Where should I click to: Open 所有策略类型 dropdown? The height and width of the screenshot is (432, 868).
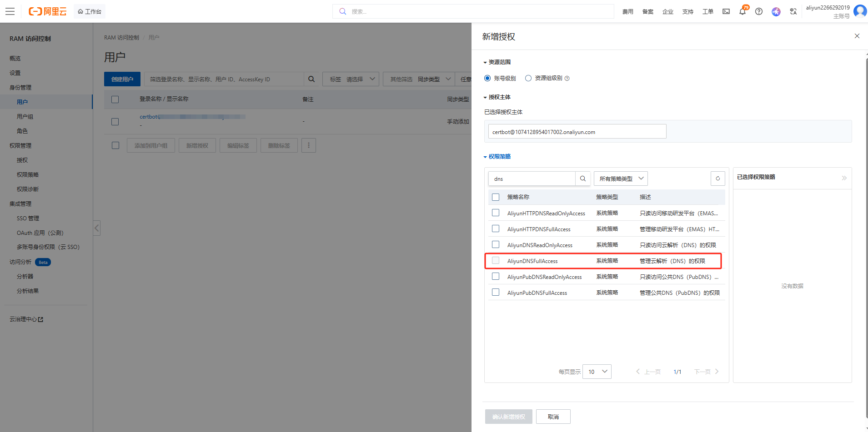621,179
